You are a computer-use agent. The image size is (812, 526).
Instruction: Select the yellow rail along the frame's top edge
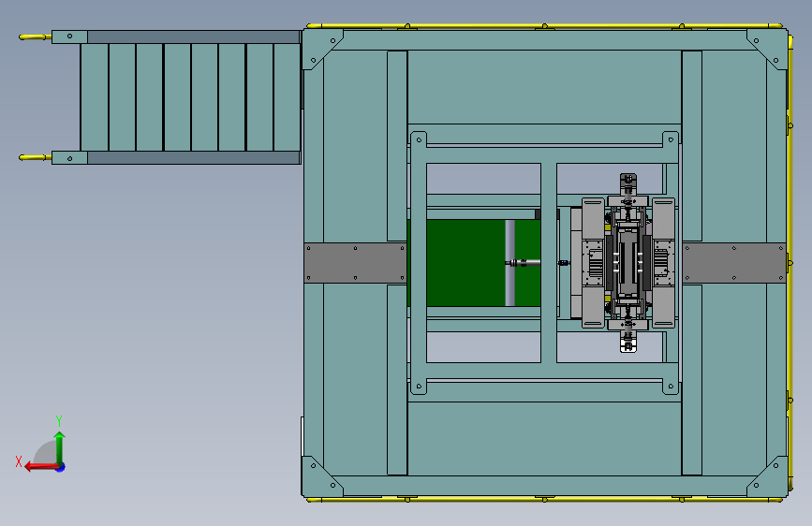pos(545,26)
